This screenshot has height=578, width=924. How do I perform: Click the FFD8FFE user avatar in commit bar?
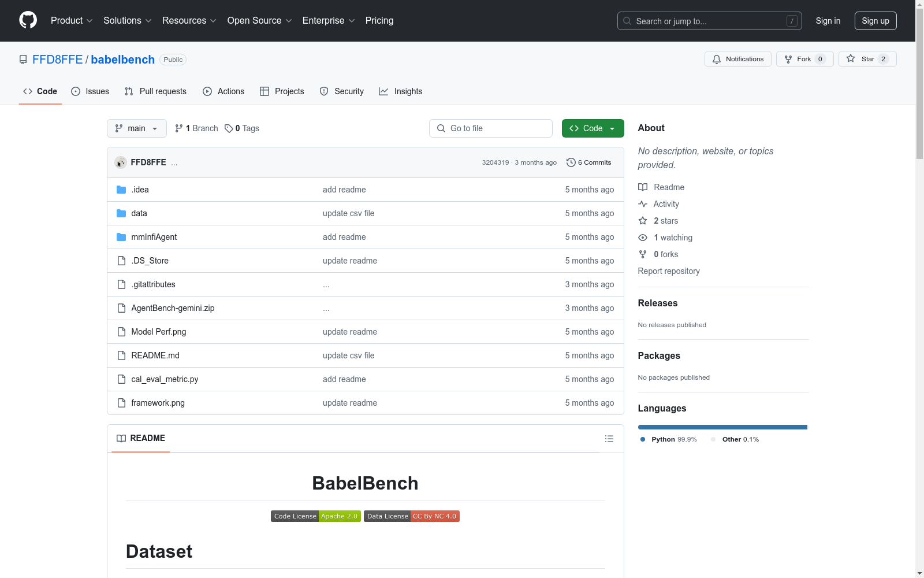click(x=121, y=162)
